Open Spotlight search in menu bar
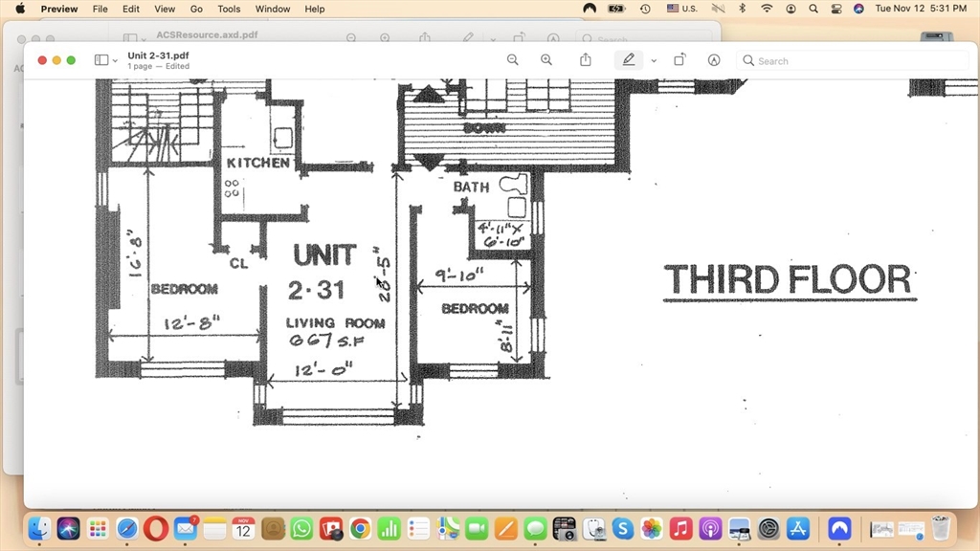 coord(813,9)
